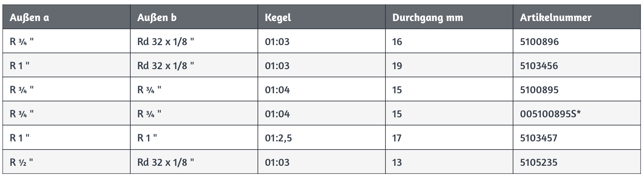Click article number 5100895 cell
This screenshot has height=178, width=644.
(x=539, y=90)
